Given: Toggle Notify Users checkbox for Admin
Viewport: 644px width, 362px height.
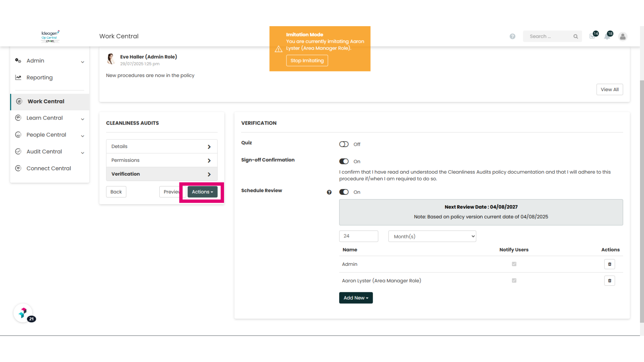Looking at the screenshot, I should point(514,264).
